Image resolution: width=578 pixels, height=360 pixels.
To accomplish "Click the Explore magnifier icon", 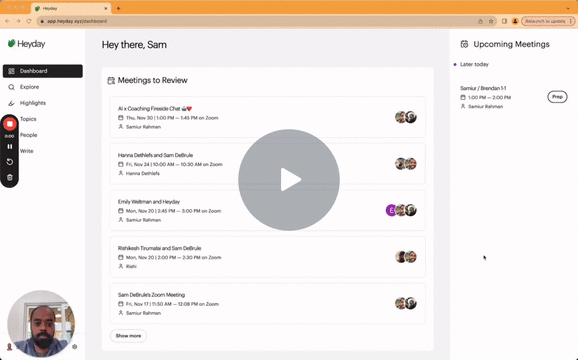I will point(11,87).
